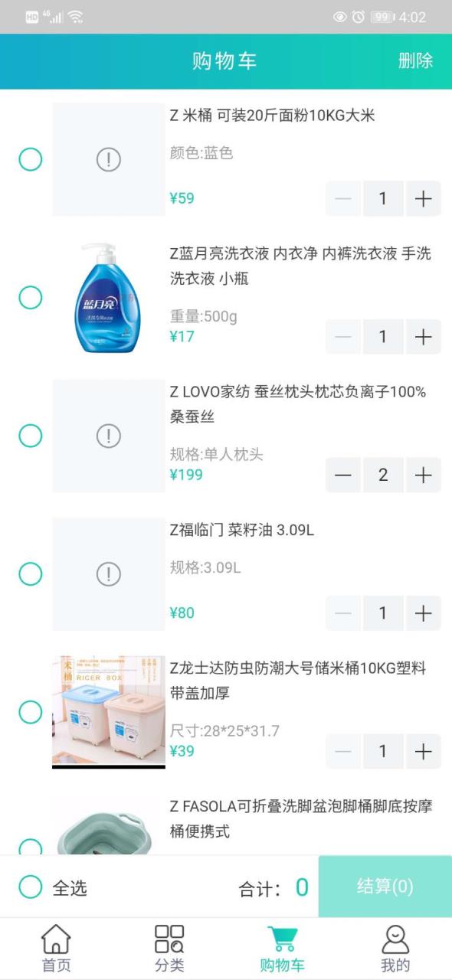The width and height of the screenshot is (452, 980).
Task: Tap the 结算(0) checkout button
Action: pos(385,887)
